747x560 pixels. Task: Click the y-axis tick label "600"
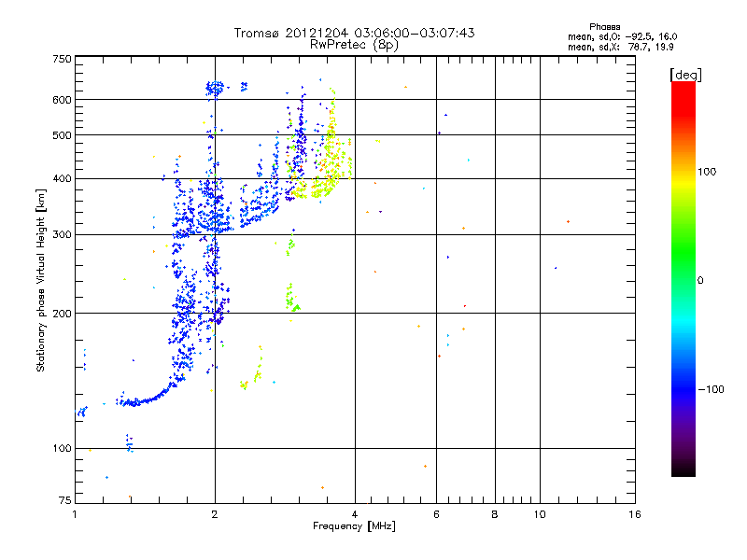(62, 100)
